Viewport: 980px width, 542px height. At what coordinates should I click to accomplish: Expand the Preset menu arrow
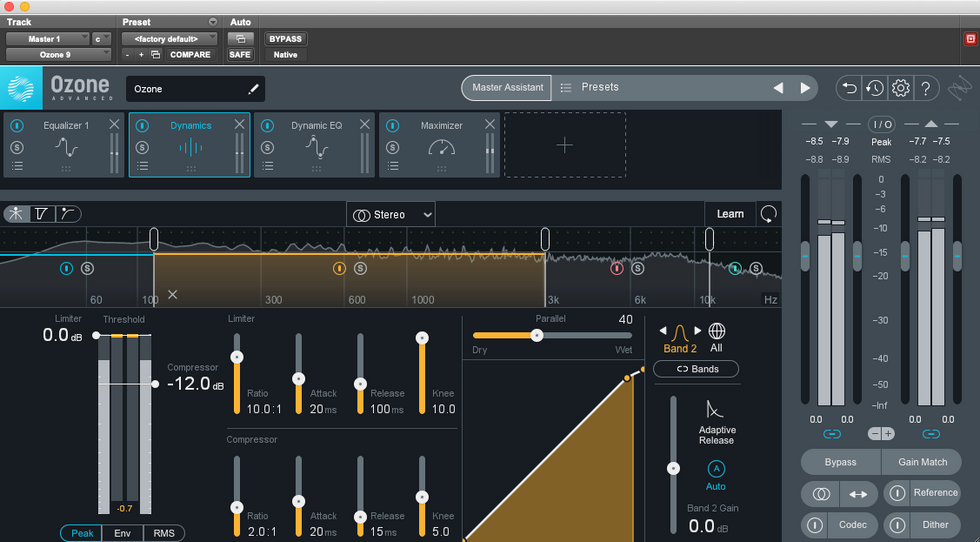212,22
